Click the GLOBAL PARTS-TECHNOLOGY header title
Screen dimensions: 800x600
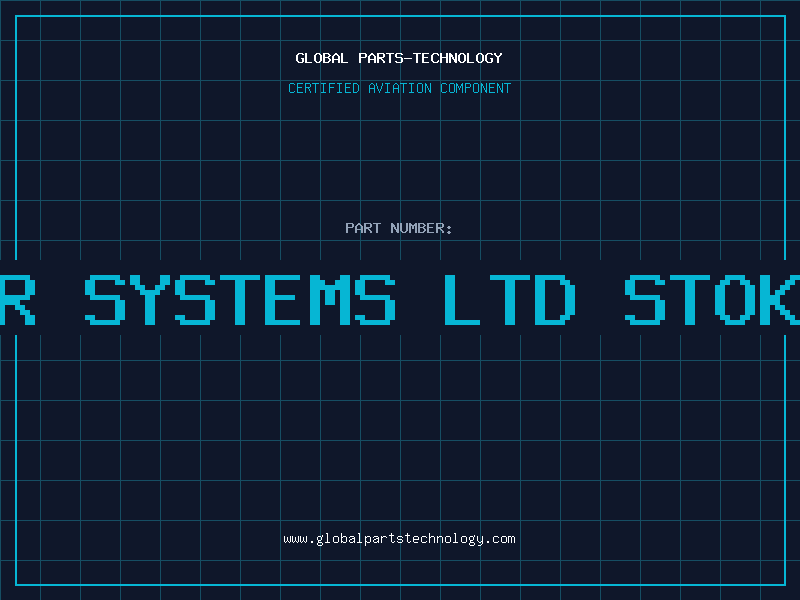pyautogui.click(x=399, y=58)
